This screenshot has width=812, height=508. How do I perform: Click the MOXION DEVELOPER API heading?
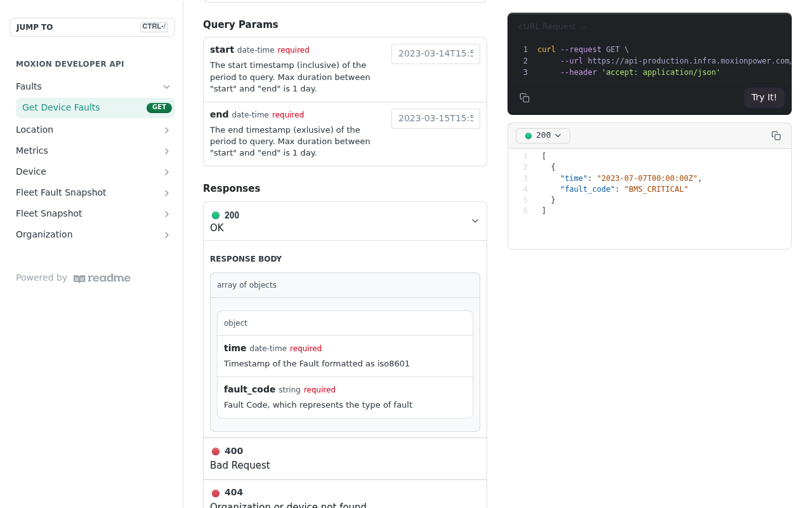click(x=70, y=64)
